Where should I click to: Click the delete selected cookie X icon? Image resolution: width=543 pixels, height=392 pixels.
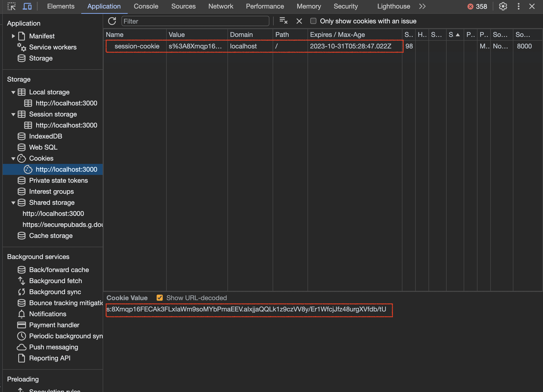coord(299,21)
